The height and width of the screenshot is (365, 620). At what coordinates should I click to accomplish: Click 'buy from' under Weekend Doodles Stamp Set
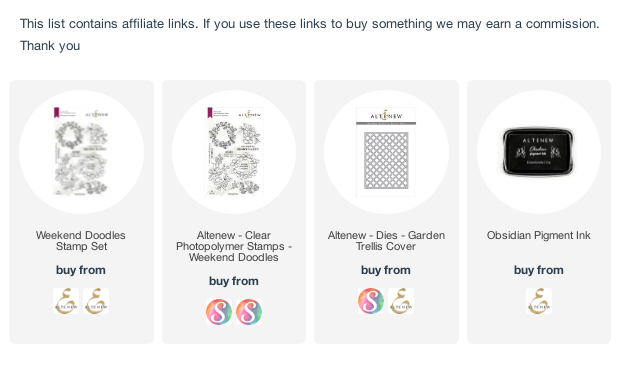(81, 270)
